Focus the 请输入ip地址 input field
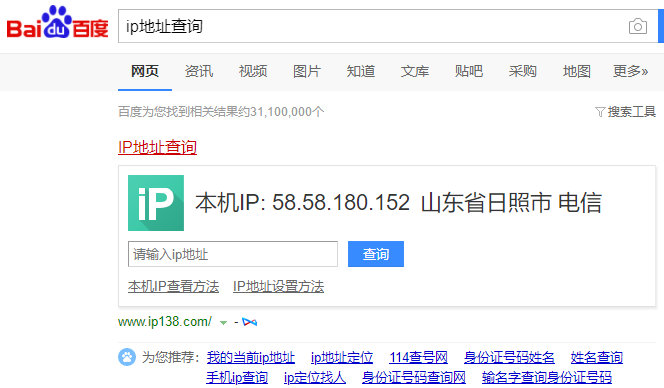The height and width of the screenshot is (388, 664). (233, 254)
